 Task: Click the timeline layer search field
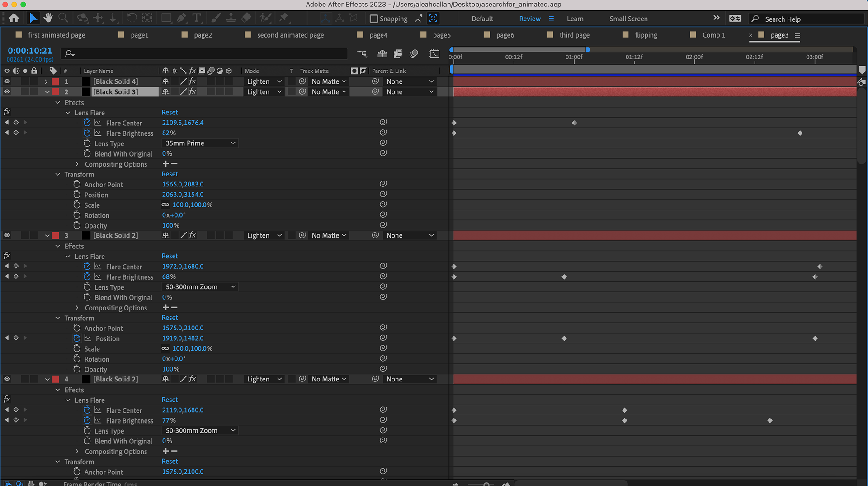coord(204,53)
